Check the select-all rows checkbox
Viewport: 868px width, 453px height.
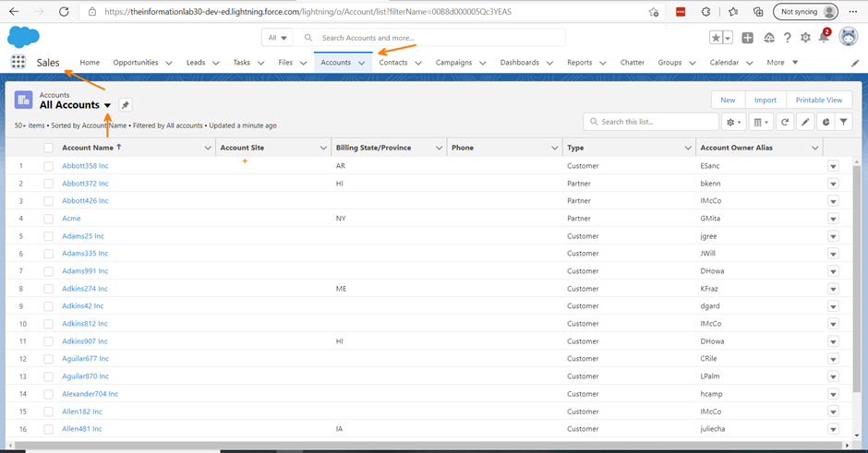pos(48,148)
